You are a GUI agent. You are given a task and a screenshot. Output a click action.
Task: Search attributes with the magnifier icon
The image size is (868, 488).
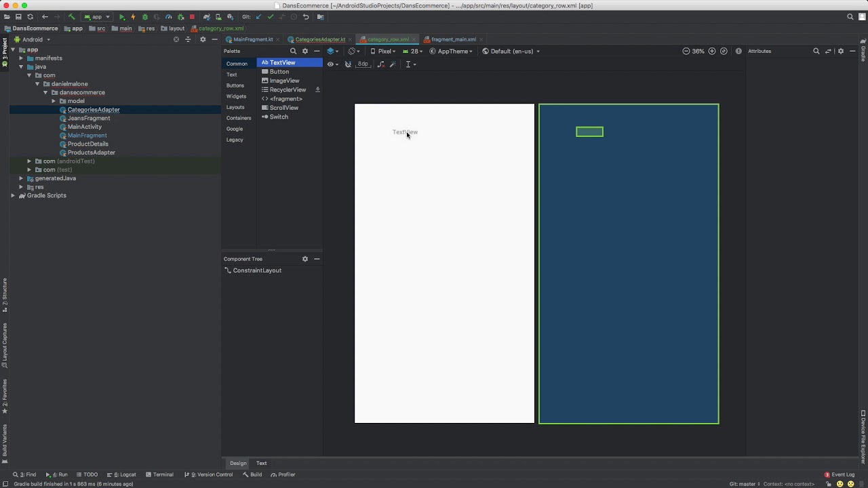click(x=816, y=51)
